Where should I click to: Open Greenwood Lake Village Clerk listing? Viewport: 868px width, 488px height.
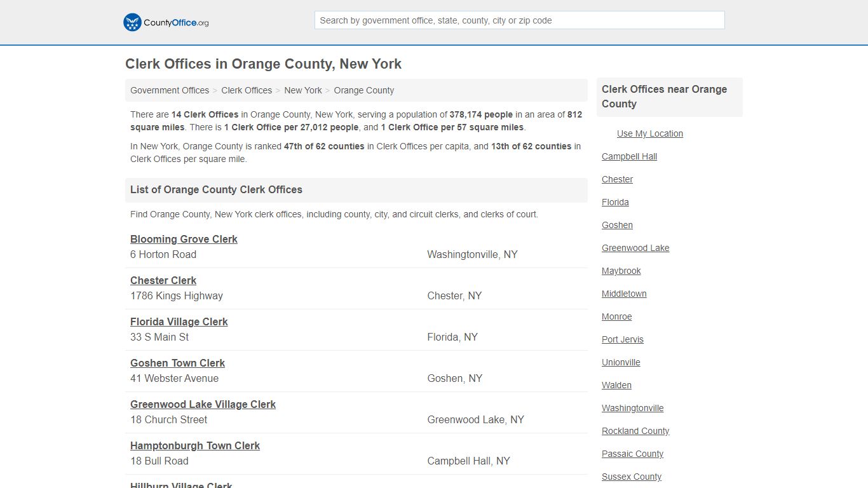pos(203,404)
